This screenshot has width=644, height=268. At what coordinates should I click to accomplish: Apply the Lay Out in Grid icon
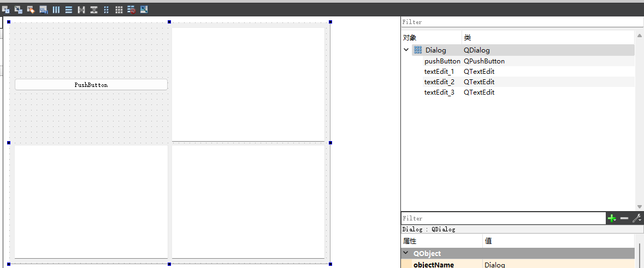pos(119,9)
